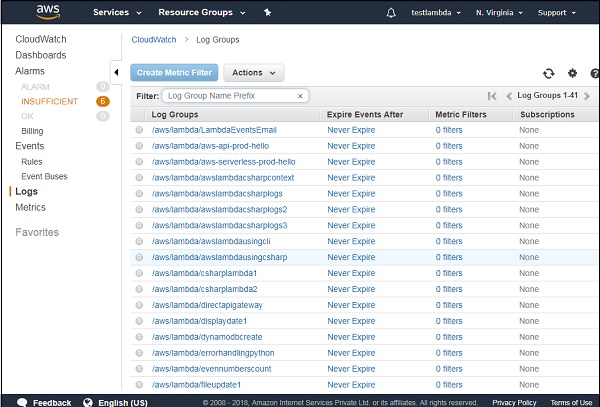600x407 pixels.
Task: Open the Services dropdown menu
Action: tap(117, 13)
